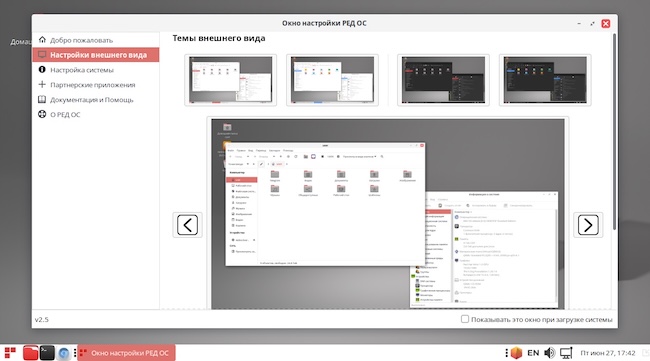This screenshot has height=361, width=650.
Task: Choose the dark theme with blue accents
Action: [545, 80]
